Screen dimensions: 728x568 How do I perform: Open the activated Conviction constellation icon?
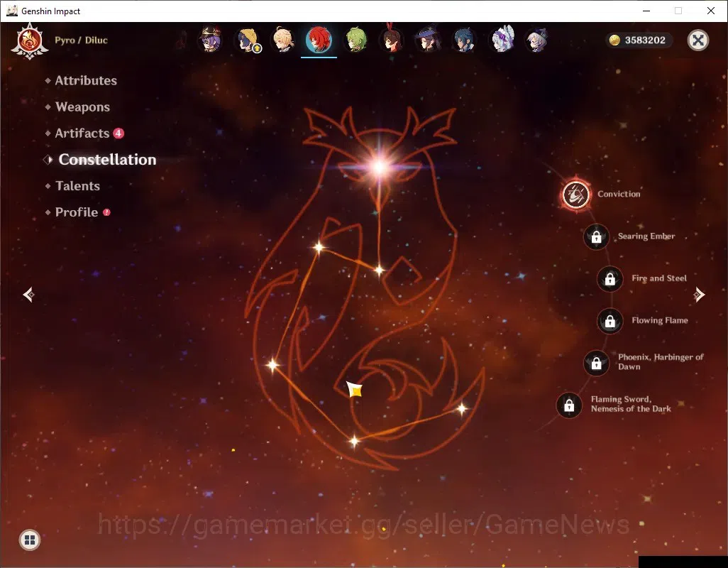[x=576, y=194]
